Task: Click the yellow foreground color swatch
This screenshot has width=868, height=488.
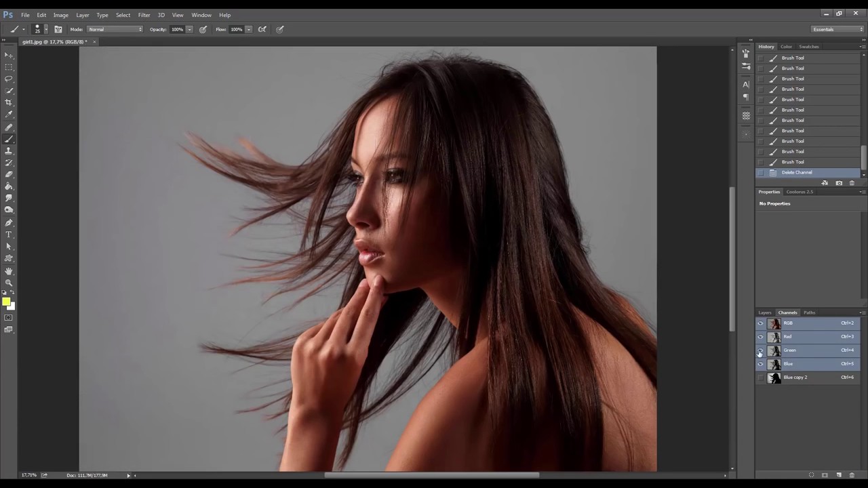Action: click(x=6, y=302)
